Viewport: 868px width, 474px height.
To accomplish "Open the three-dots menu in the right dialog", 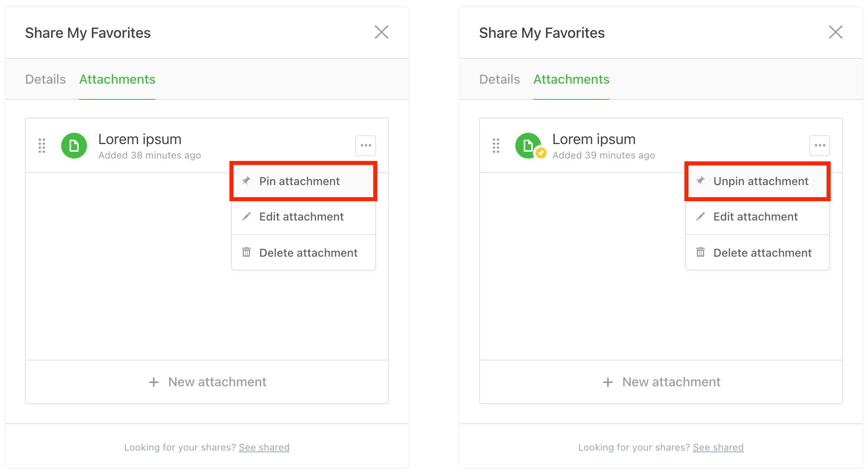I will tap(820, 146).
